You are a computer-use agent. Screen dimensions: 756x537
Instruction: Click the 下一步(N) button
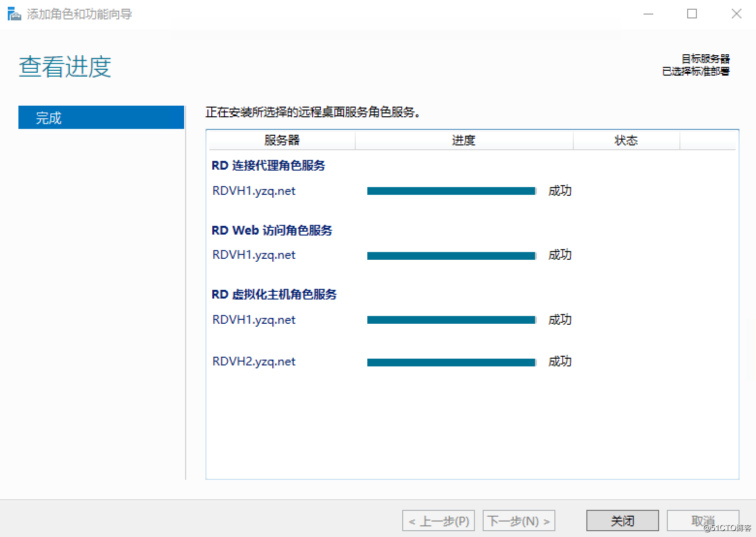(519, 521)
